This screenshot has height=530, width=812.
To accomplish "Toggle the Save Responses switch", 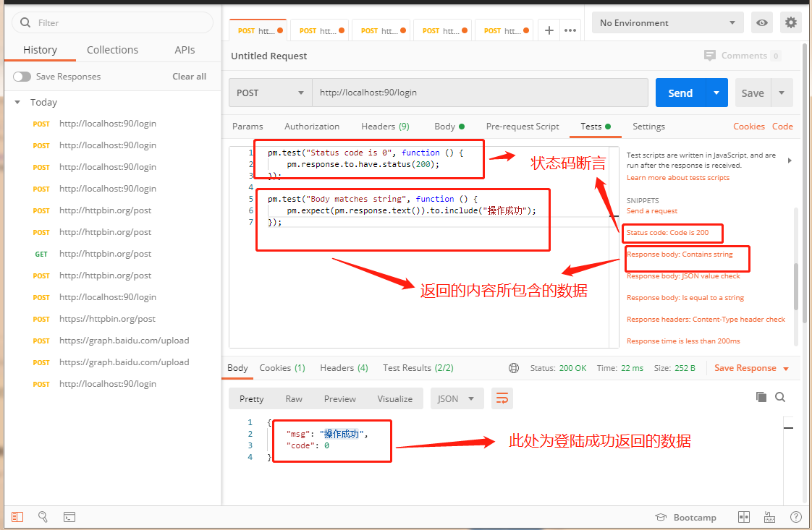I will (x=22, y=77).
